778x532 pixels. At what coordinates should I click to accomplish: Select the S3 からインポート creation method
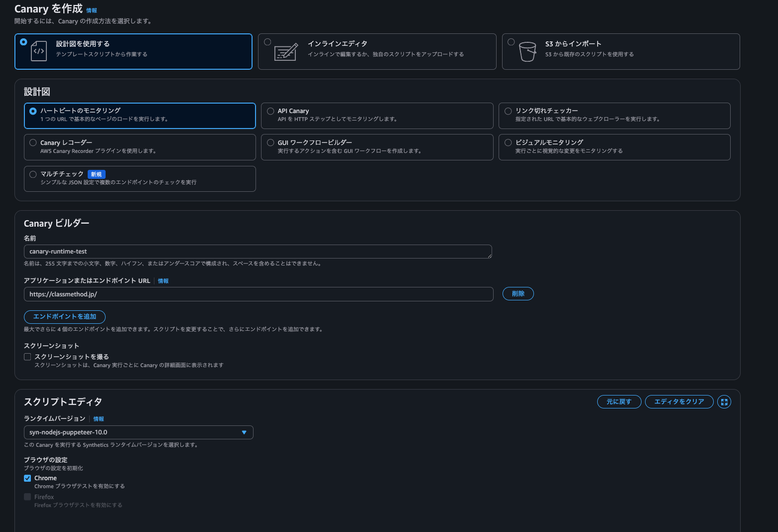click(x=511, y=42)
